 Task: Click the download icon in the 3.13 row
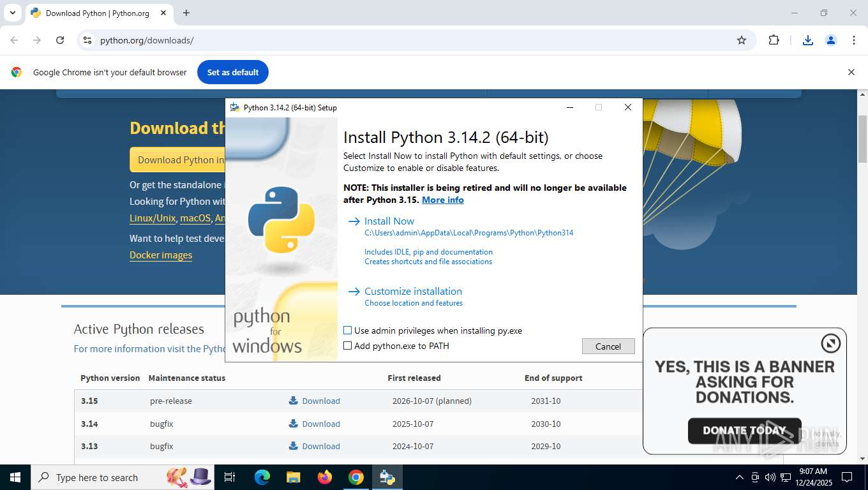point(293,446)
